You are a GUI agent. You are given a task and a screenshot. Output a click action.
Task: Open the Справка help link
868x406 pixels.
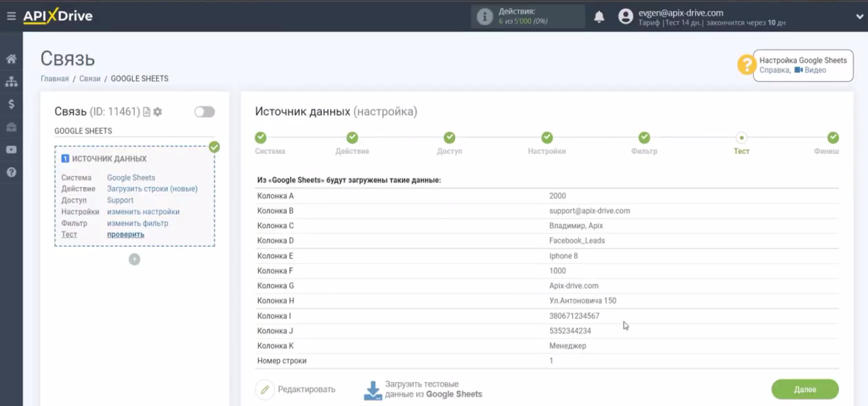(x=774, y=70)
